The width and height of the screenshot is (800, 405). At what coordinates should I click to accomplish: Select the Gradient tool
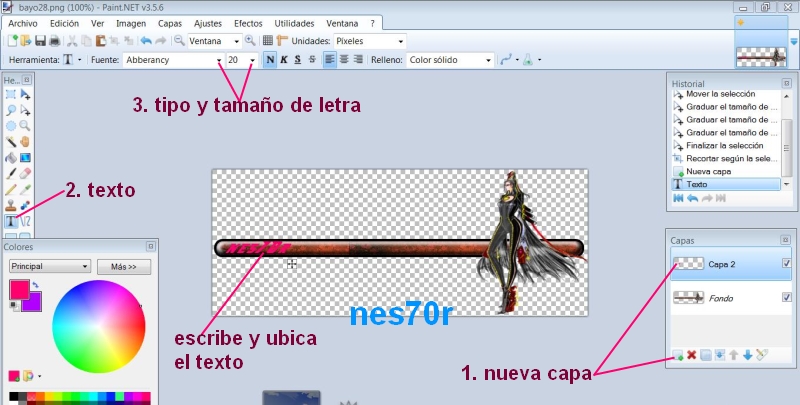pos(25,158)
